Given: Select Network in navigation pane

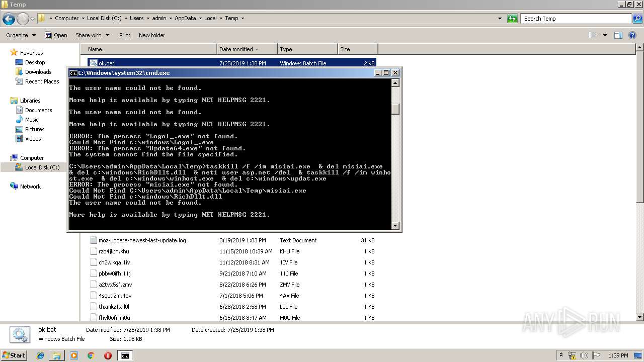Looking at the screenshot, I should tap(30, 187).
